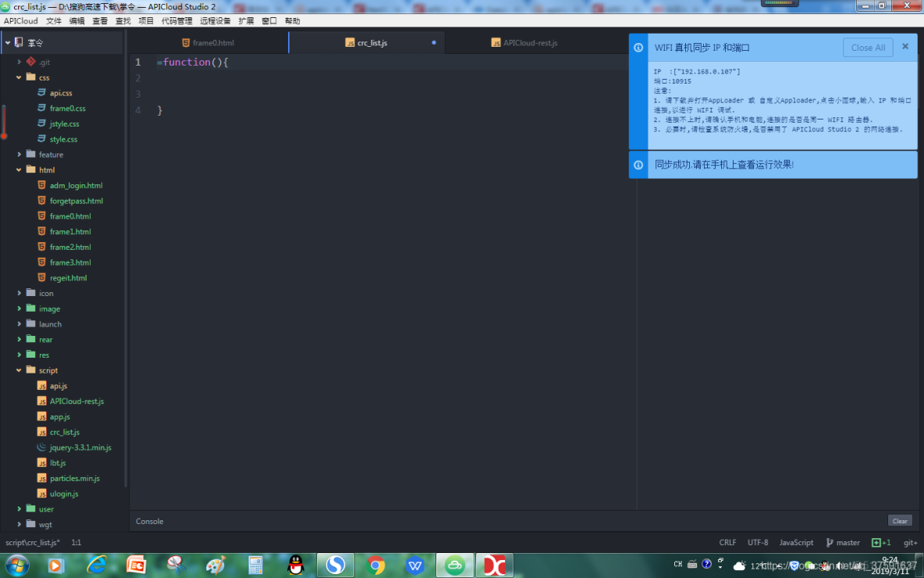Screen dimensions: 924x578
Task: Collapse the script folder
Action: click(x=19, y=370)
